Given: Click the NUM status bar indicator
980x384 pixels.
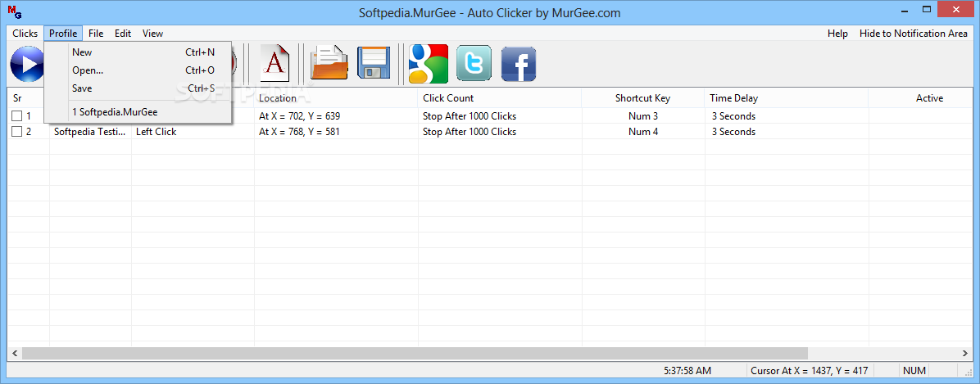Looking at the screenshot, I should 914,371.
